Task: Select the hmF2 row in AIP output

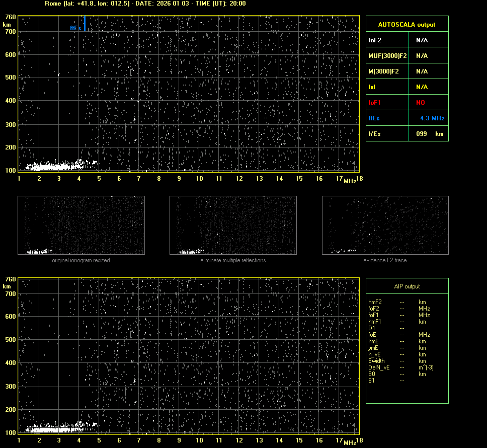Action: pos(397,302)
